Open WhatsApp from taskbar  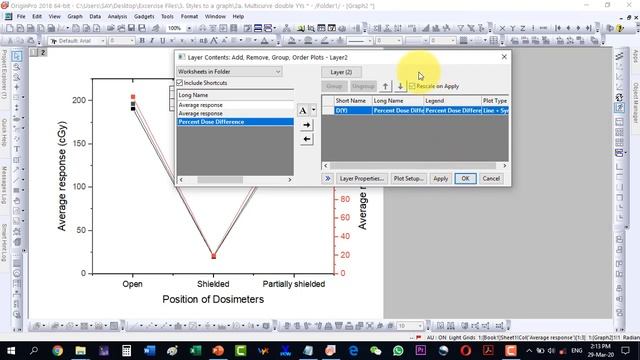click(x=398, y=351)
